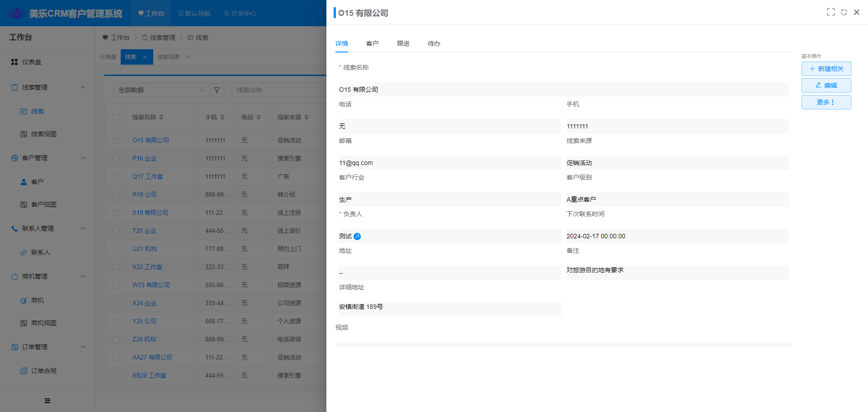The width and height of the screenshot is (868, 412).
Task: Toggle the select-all header checkbox
Action: tap(116, 117)
